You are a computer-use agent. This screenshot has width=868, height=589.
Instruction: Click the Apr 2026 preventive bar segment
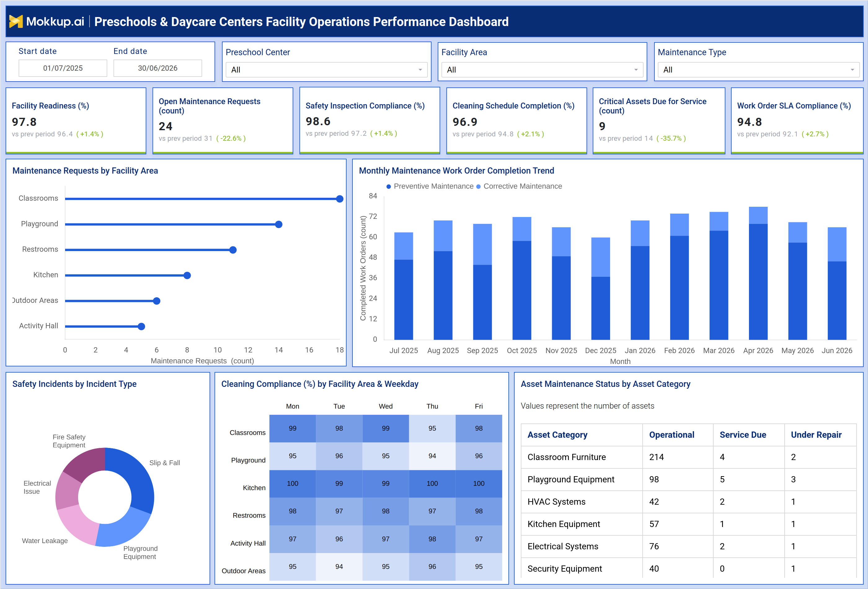pos(758,281)
